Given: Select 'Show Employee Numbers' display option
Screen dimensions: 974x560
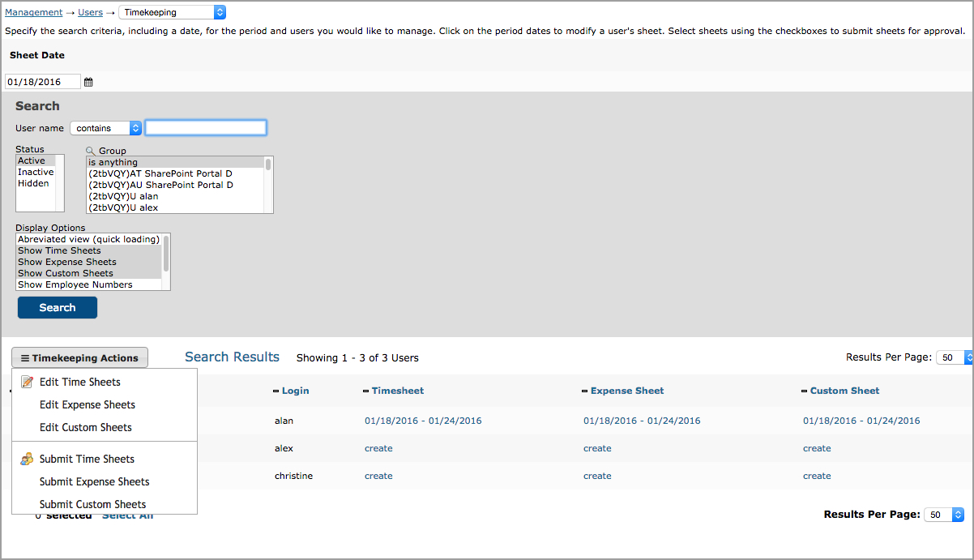Looking at the screenshot, I should [x=89, y=284].
